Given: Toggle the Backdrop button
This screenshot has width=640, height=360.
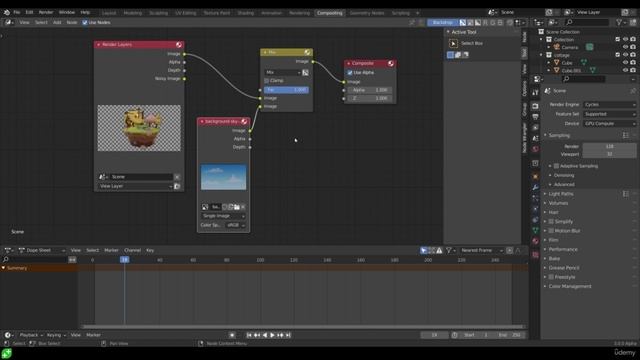Looking at the screenshot, I should coord(442,22).
